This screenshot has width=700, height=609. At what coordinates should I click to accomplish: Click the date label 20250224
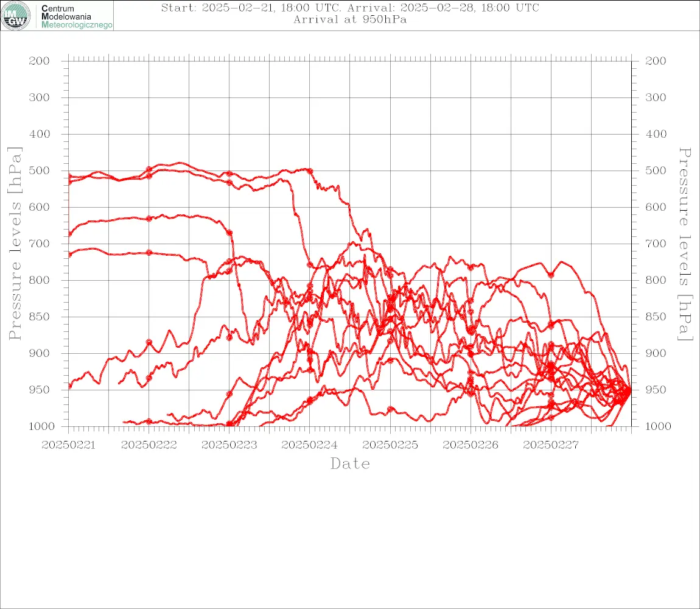pos(309,445)
